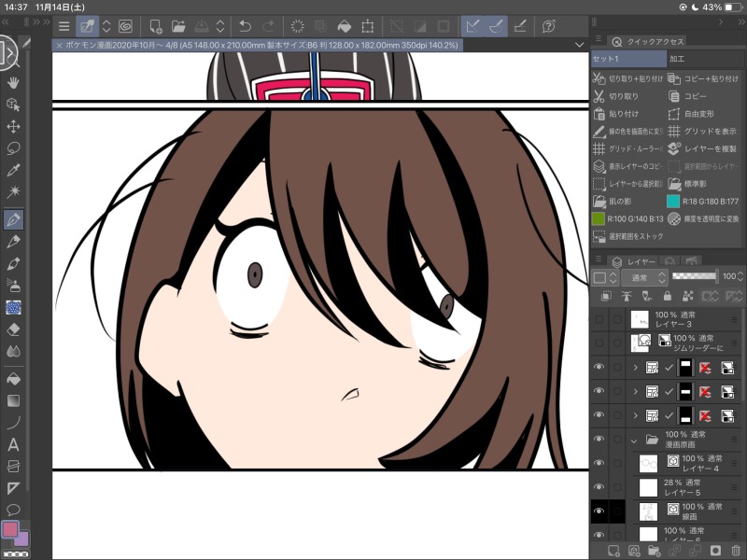Click レイヤーを複製 in quick access
Image resolution: width=747 pixels, height=560 pixels.
click(703, 148)
